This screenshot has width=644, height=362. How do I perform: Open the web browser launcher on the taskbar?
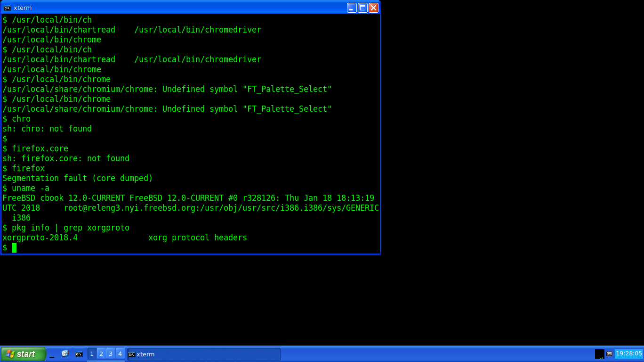point(65,354)
